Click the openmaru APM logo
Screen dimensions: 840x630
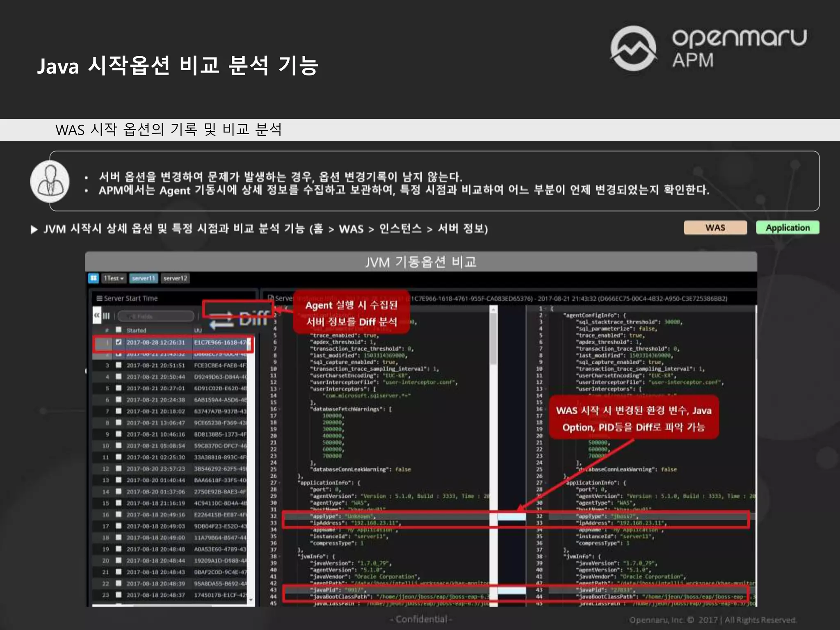(x=709, y=48)
